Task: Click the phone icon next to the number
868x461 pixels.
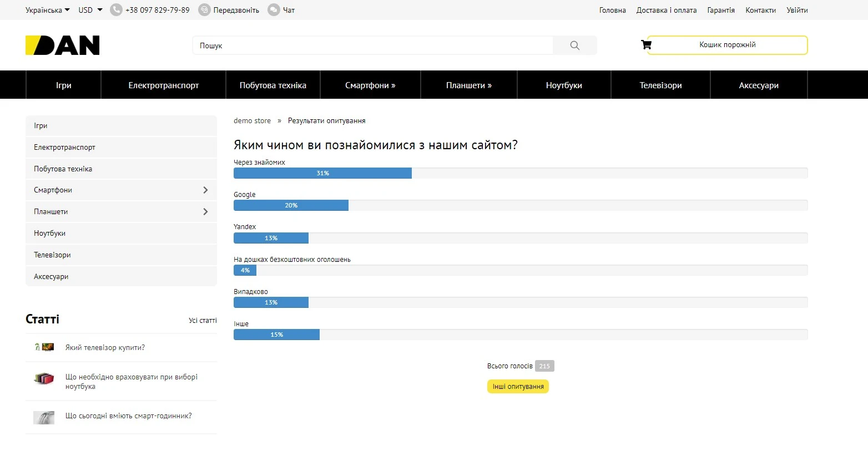Action: tap(116, 10)
